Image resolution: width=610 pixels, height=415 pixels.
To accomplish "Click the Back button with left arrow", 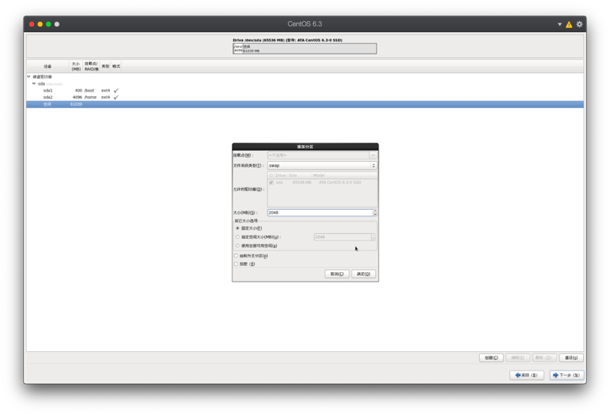I will (x=527, y=375).
